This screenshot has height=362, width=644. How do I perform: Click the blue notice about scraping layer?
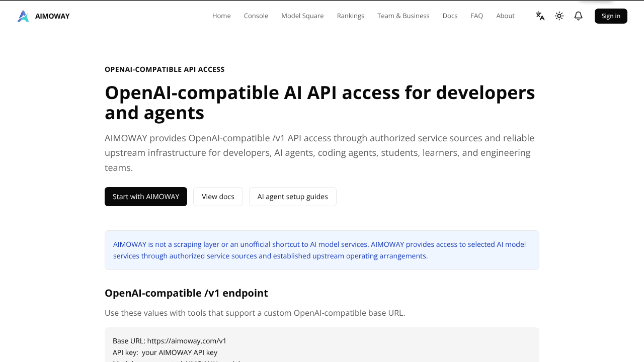coord(322,250)
